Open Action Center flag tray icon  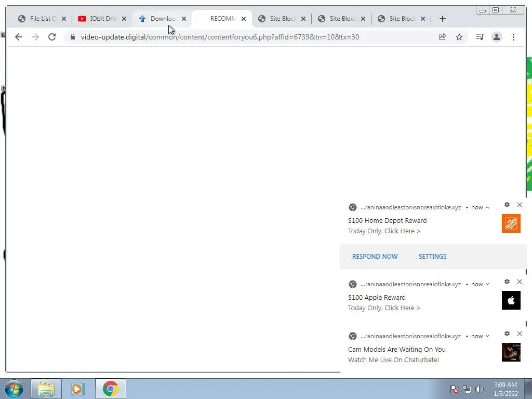[x=455, y=389]
